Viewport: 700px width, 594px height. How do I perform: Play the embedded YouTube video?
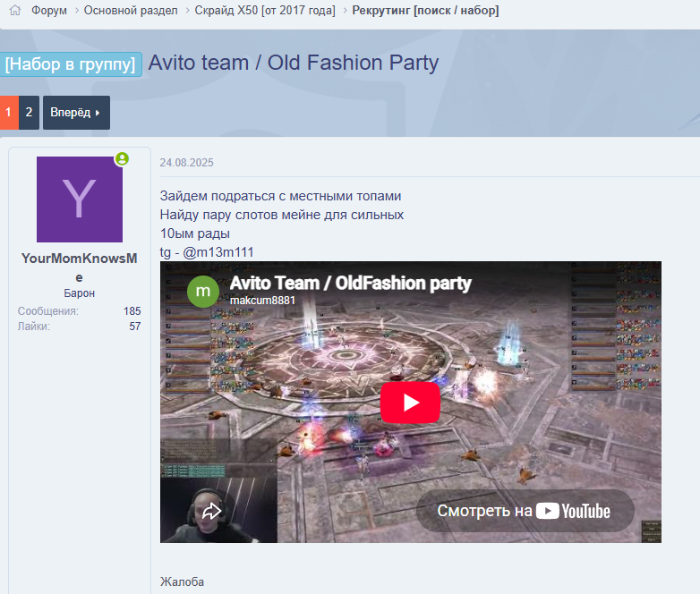pos(410,403)
